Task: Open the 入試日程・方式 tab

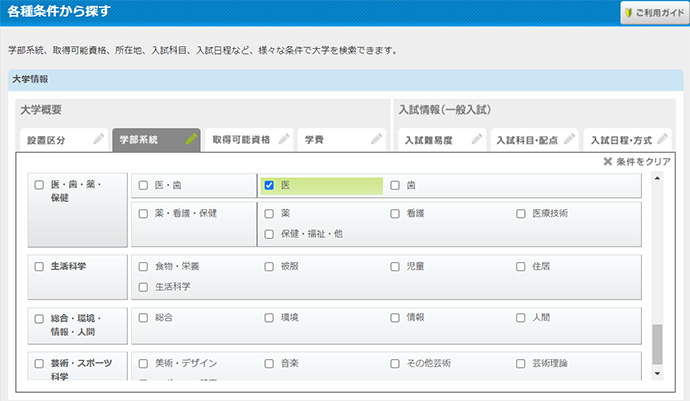Action: [627, 140]
